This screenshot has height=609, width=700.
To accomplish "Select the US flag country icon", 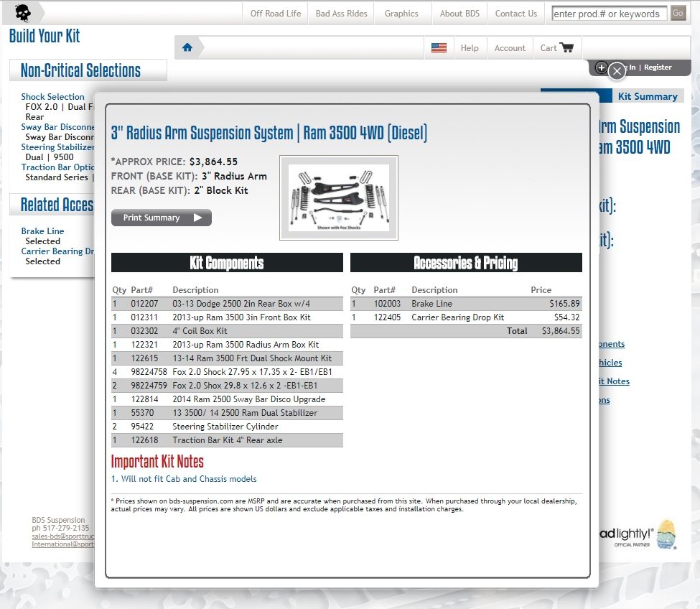I will 439,48.
